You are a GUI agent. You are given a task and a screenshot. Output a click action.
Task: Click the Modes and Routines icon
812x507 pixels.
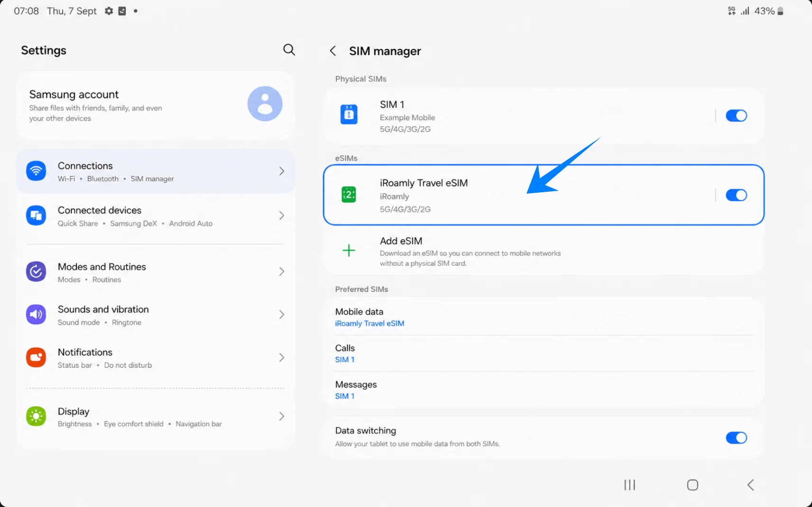[36, 272]
